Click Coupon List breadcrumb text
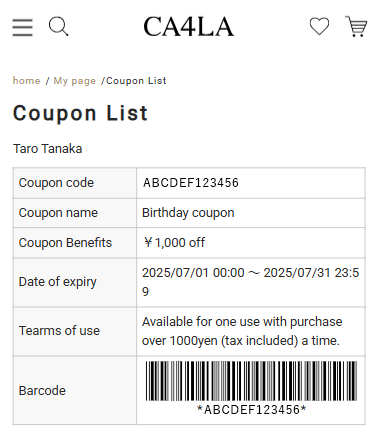 tap(136, 81)
